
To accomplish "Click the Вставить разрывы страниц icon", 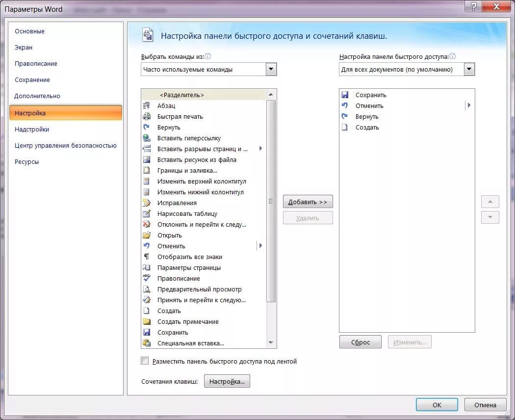I will [147, 149].
